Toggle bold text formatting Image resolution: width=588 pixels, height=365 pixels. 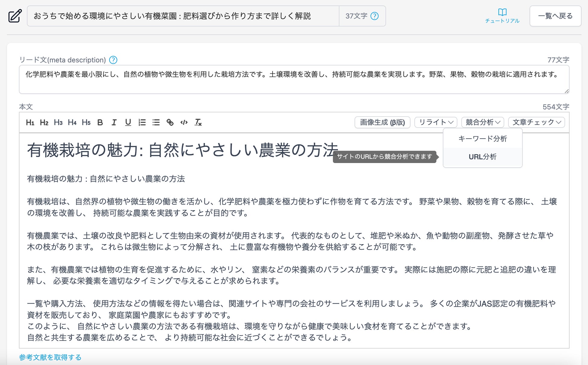coord(100,122)
